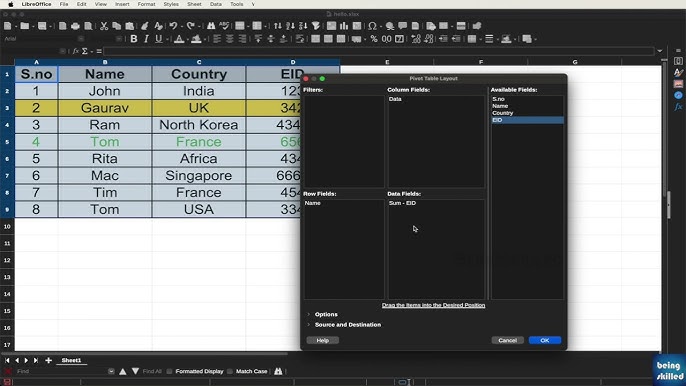Open the Data menu

click(216, 4)
